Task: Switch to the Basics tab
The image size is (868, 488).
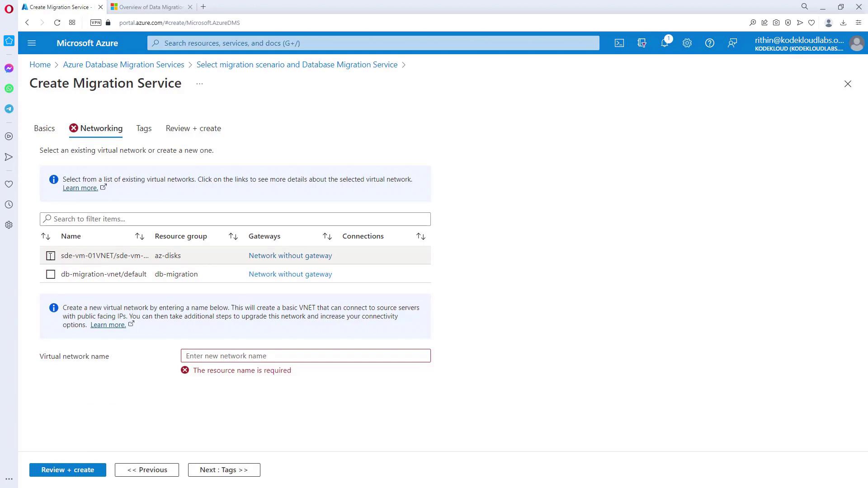Action: 44,128
